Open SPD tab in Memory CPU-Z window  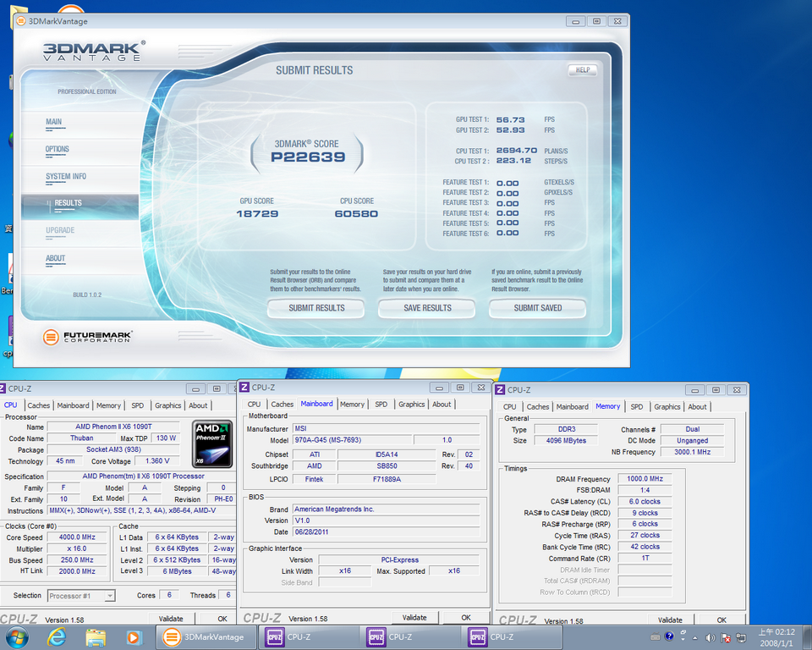pos(637,407)
